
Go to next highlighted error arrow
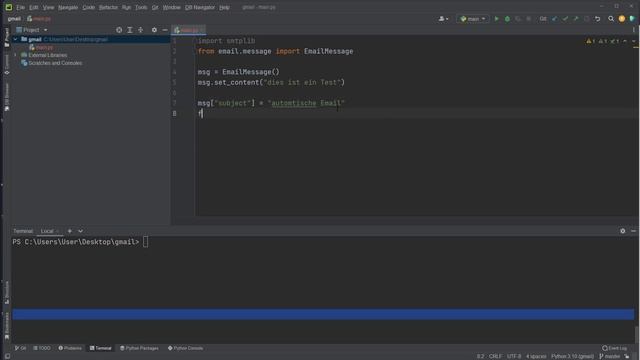click(x=633, y=41)
